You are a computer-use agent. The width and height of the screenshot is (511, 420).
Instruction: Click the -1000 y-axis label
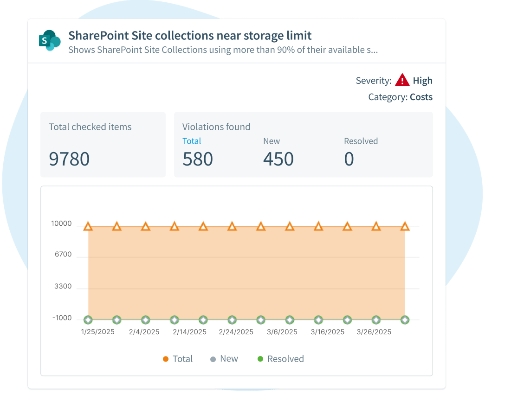tap(62, 318)
